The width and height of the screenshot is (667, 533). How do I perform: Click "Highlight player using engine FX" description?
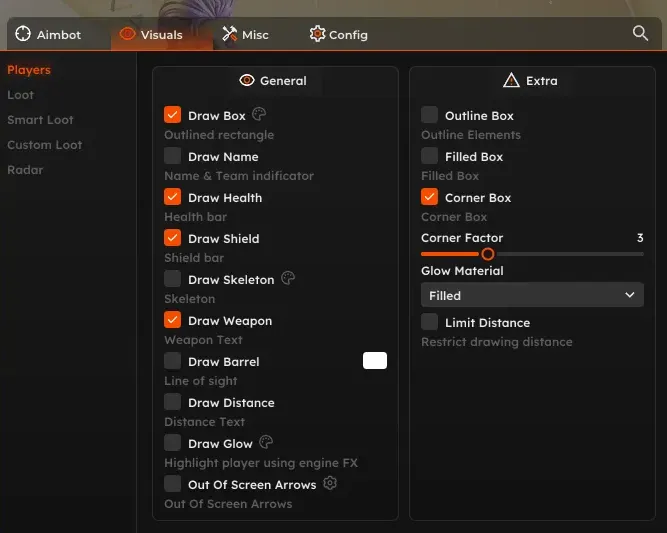[261, 463]
